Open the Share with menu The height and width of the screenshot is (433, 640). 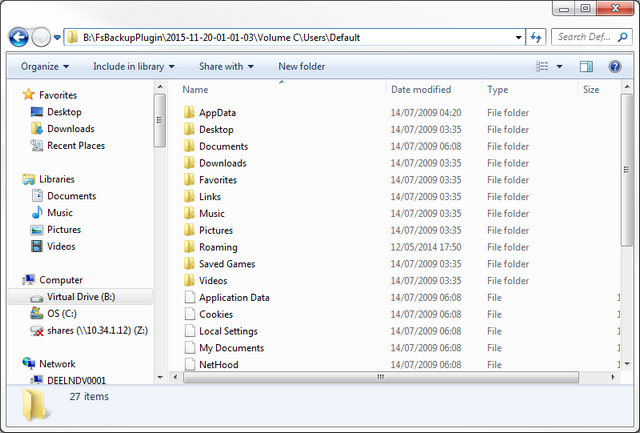226,67
